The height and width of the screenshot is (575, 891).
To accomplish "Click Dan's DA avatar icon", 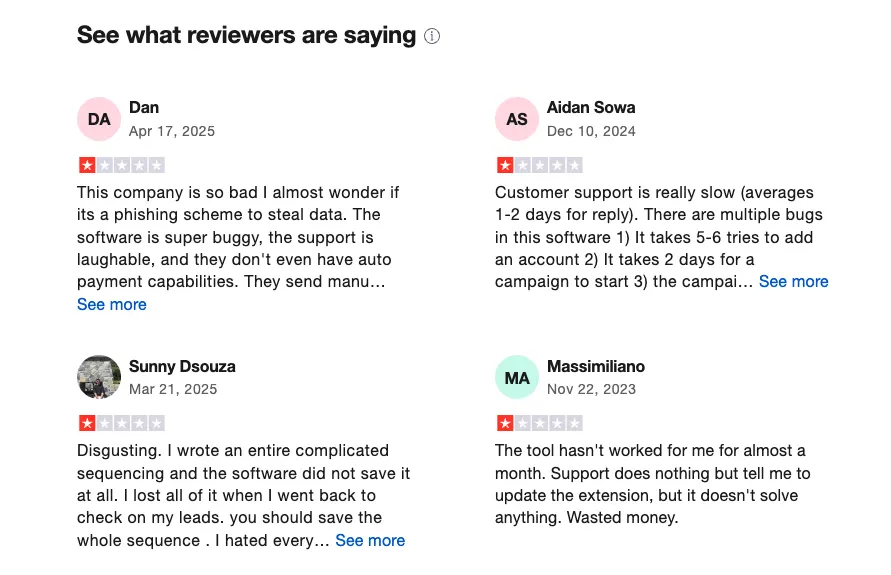I will pyautogui.click(x=99, y=119).
